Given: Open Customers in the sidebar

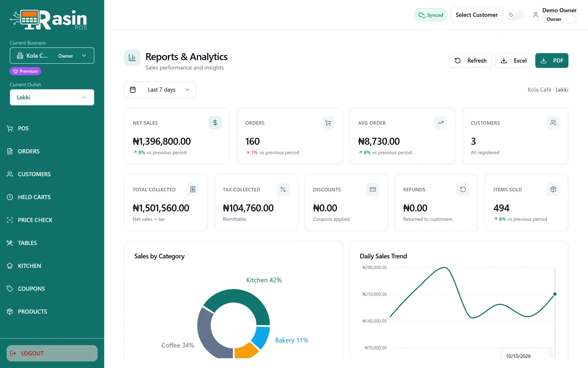Looking at the screenshot, I should [52, 174].
